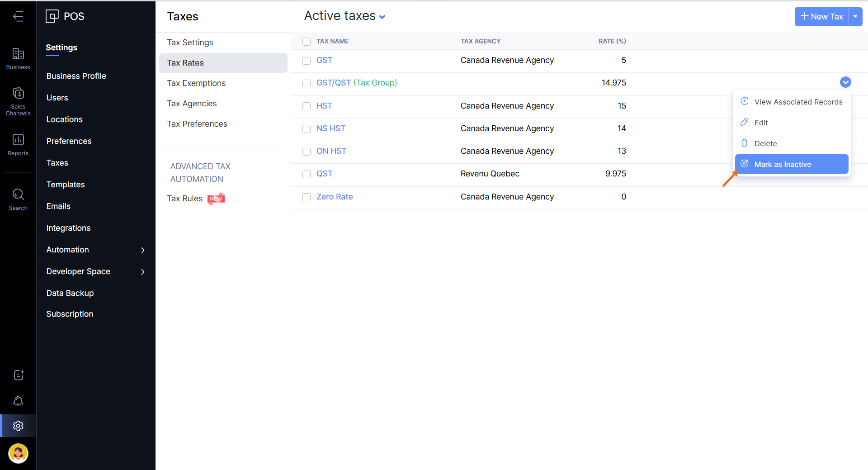
Task: Collapse the sidebar using the top-left arrow icon
Action: coord(18,17)
